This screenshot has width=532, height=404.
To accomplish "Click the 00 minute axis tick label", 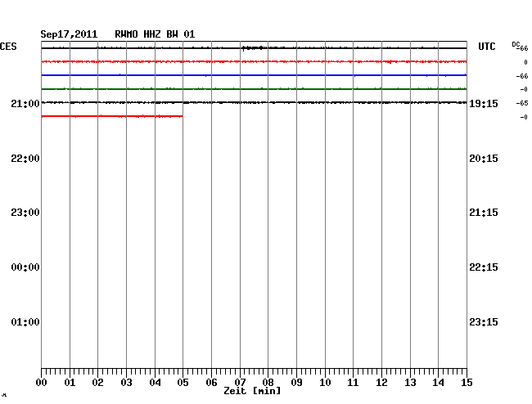I will (x=42, y=383).
